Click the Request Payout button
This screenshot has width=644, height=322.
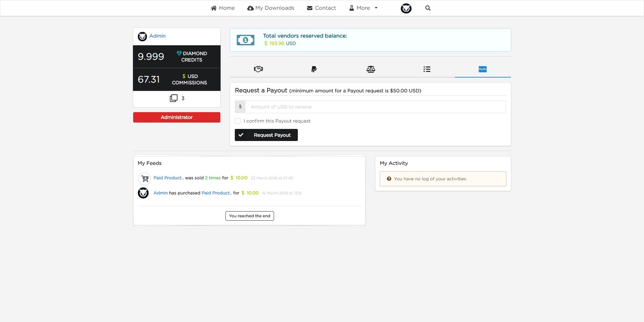(266, 135)
